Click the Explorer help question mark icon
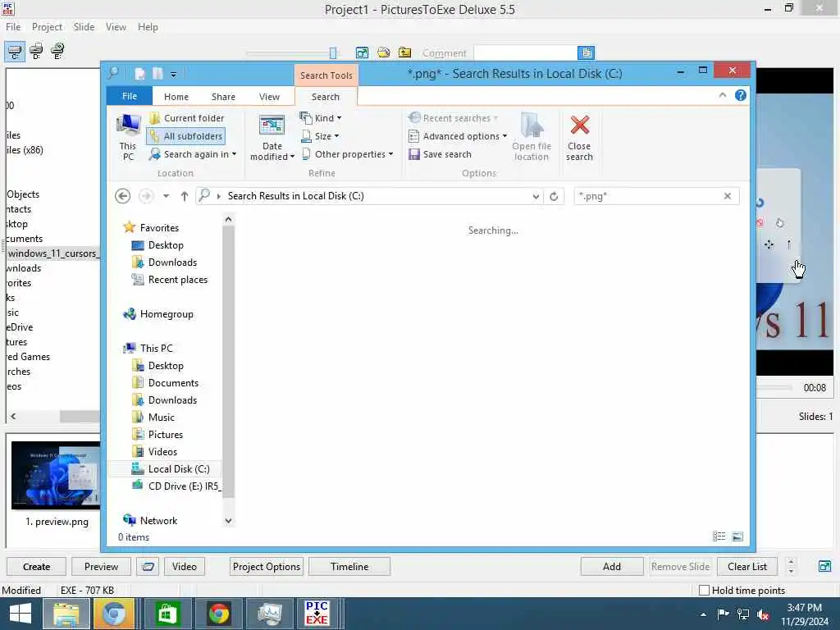The width and height of the screenshot is (840, 630). pos(741,95)
